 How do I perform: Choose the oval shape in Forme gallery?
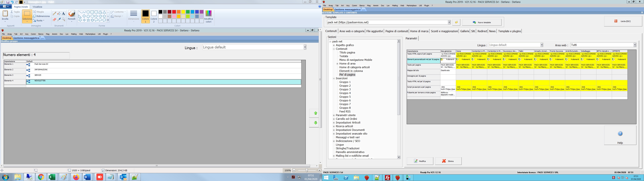point(88,12)
